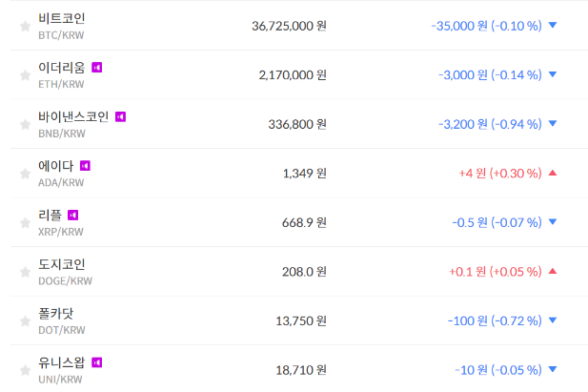Screen dimensions: 588x392
Task: Click red up arrow in 에이다 row
Action: [x=553, y=173]
